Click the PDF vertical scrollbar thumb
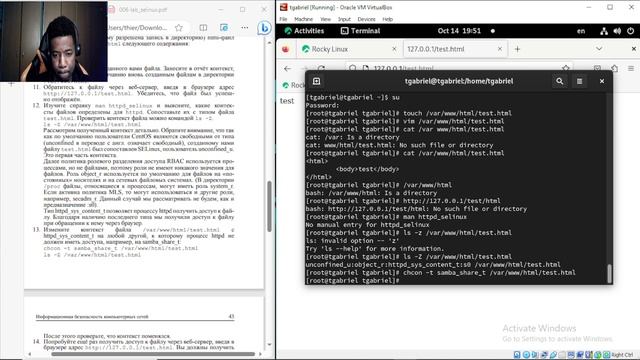Viewport: 640px width, 360px height. [269, 206]
